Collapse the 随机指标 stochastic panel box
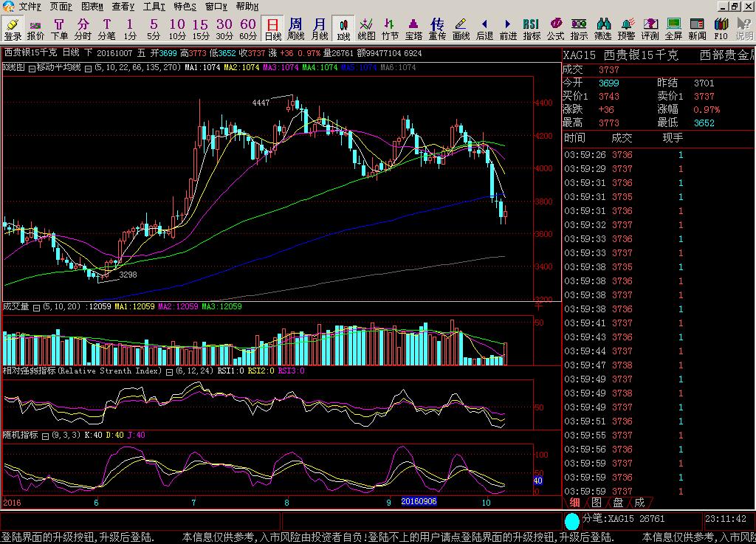756x544 pixels. coord(45,436)
